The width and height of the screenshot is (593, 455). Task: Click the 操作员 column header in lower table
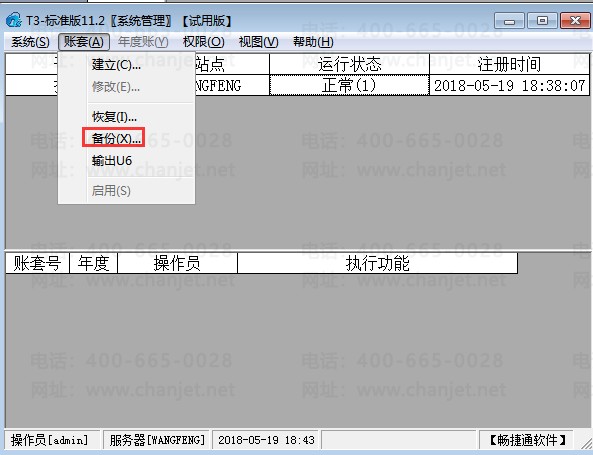pos(177,263)
